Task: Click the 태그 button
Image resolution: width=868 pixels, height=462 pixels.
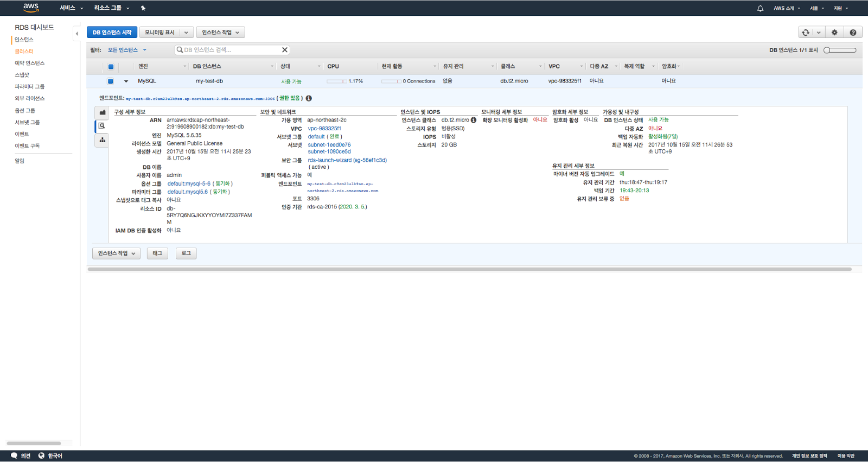Action: 157,254
